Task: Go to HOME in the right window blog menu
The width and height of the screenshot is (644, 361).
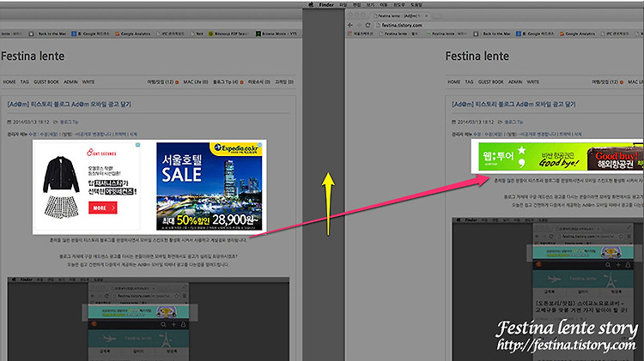Action: pyautogui.click(x=454, y=82)
